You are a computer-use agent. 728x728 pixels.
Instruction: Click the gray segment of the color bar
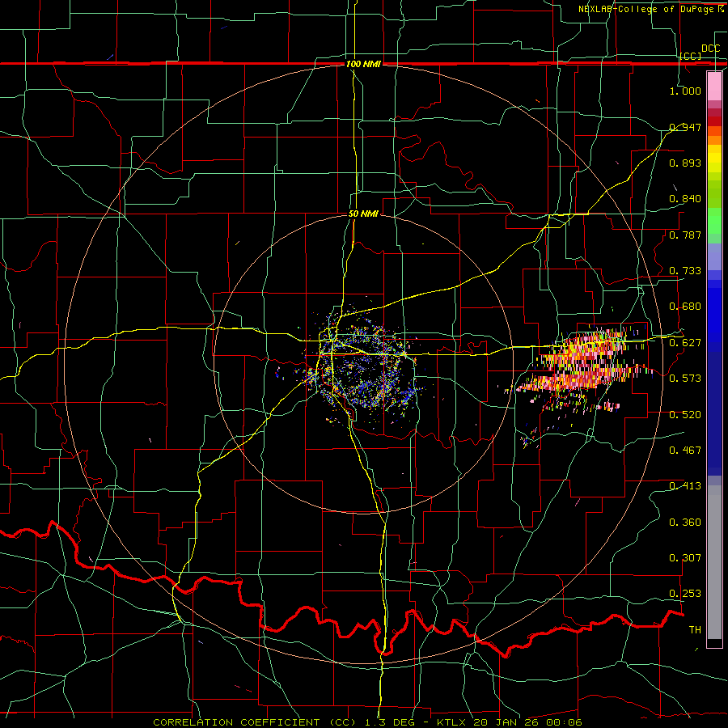[714, 562]
